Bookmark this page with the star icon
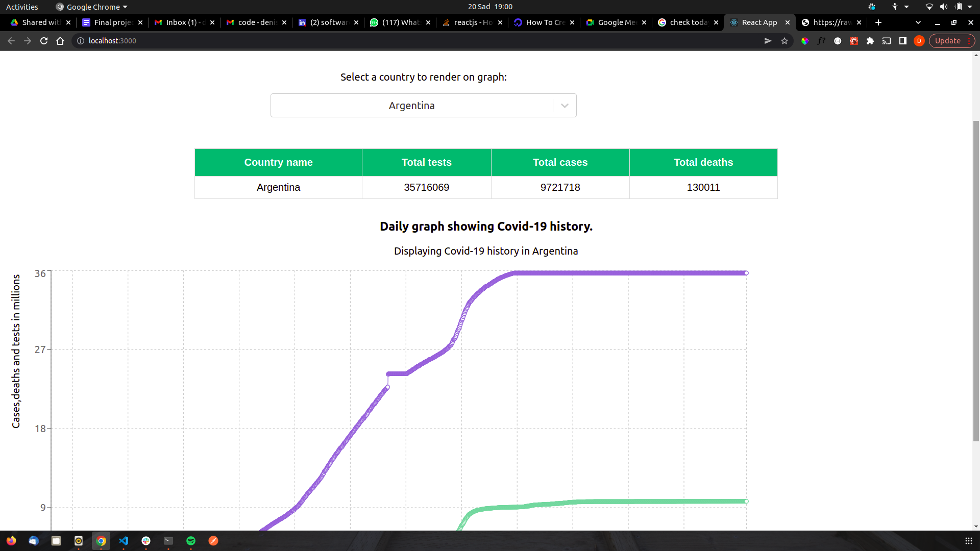The height and width of the screenshot is (551, 980). (785, 41)
